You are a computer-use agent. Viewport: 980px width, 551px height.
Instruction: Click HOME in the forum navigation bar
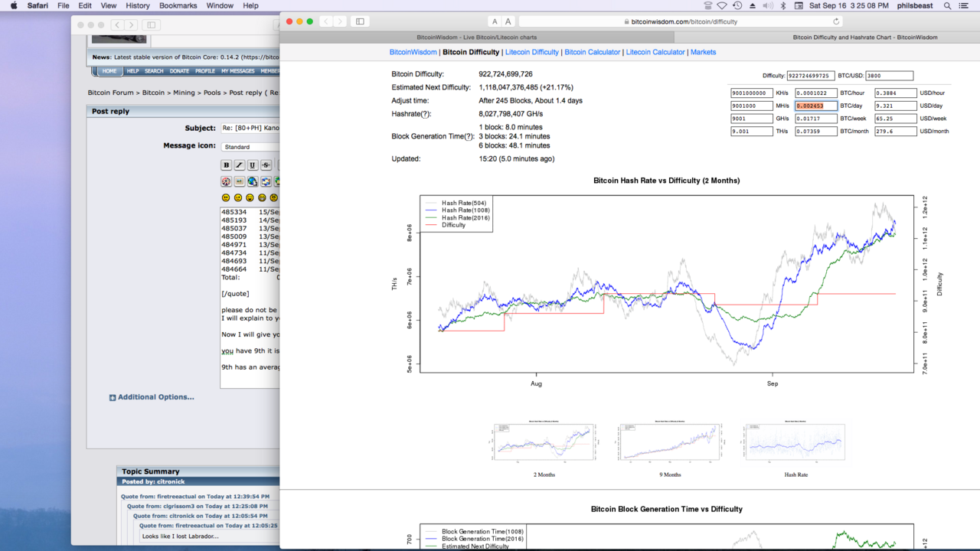(x=109, y=71)
